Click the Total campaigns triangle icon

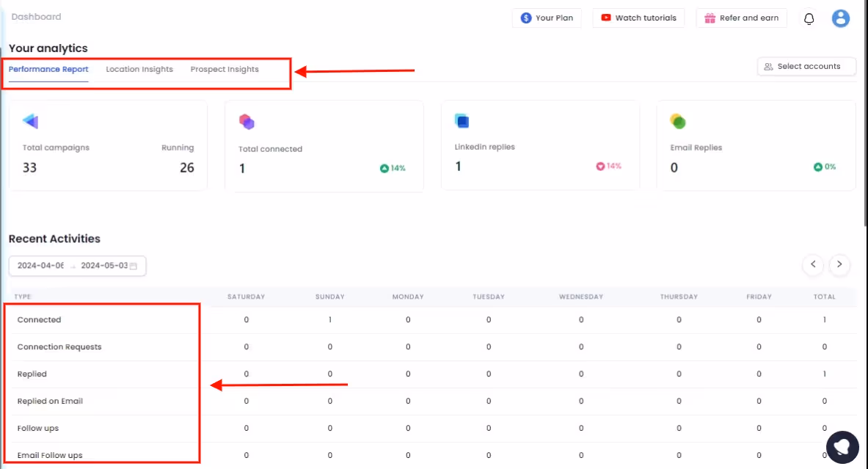(x=29, y=121)
